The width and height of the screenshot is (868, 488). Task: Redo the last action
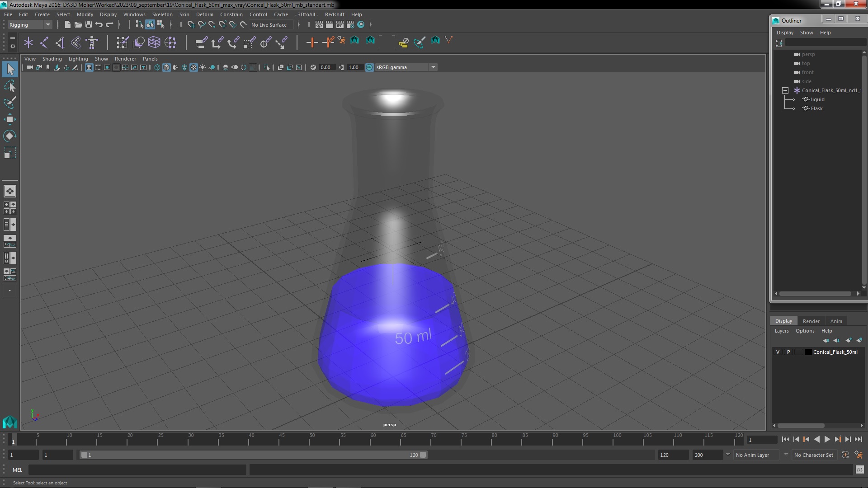[109, 24]
